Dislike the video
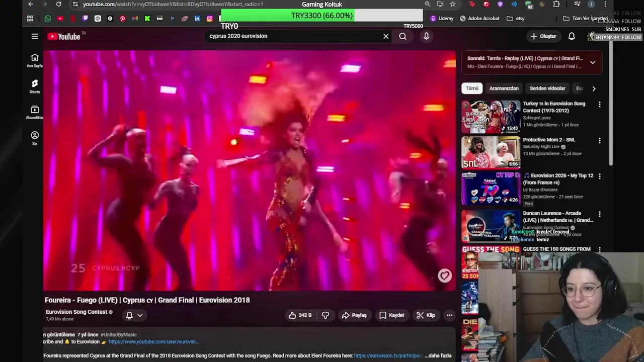Viewport: 644px width, 362px height. coord(326,315)
